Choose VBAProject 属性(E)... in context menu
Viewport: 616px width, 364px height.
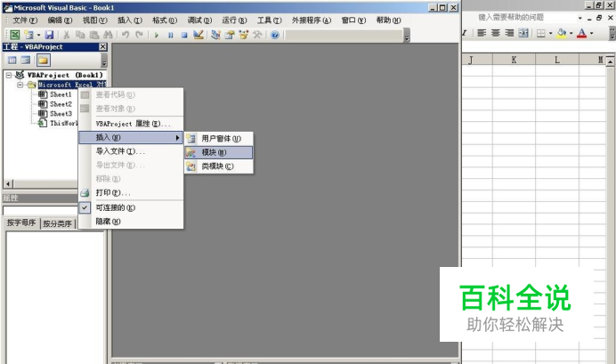click(131, 124)
